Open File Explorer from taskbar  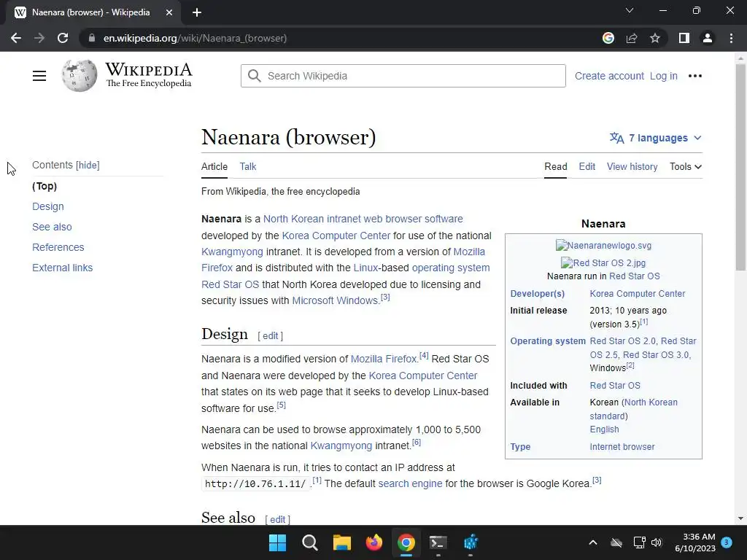tap(341, 542)
